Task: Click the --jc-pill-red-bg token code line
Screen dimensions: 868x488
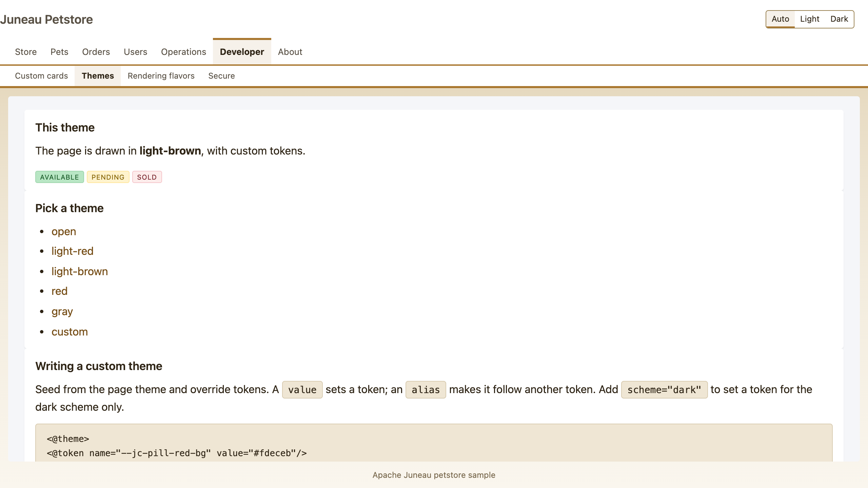Action: [x=177, y=453]
